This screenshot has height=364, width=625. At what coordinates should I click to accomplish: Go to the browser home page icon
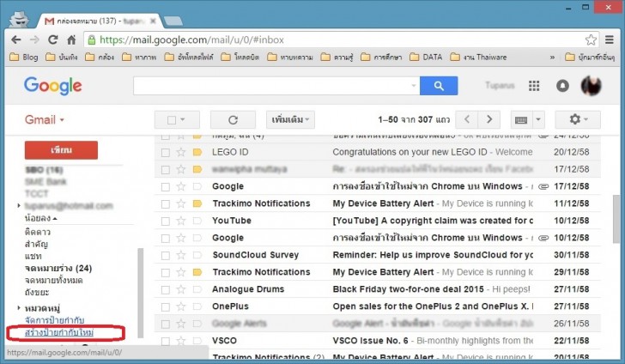[71, 39]
